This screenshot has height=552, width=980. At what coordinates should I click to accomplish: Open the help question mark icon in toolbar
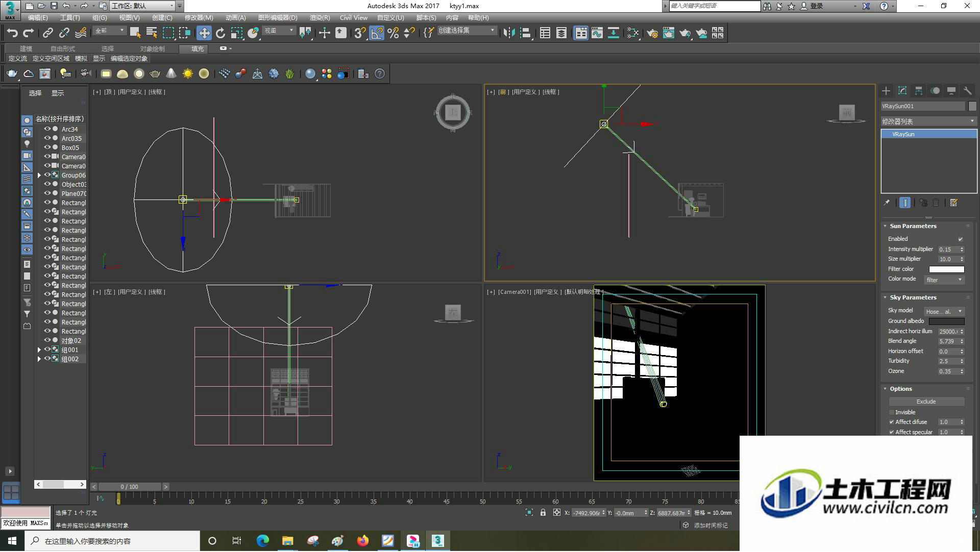380,74
